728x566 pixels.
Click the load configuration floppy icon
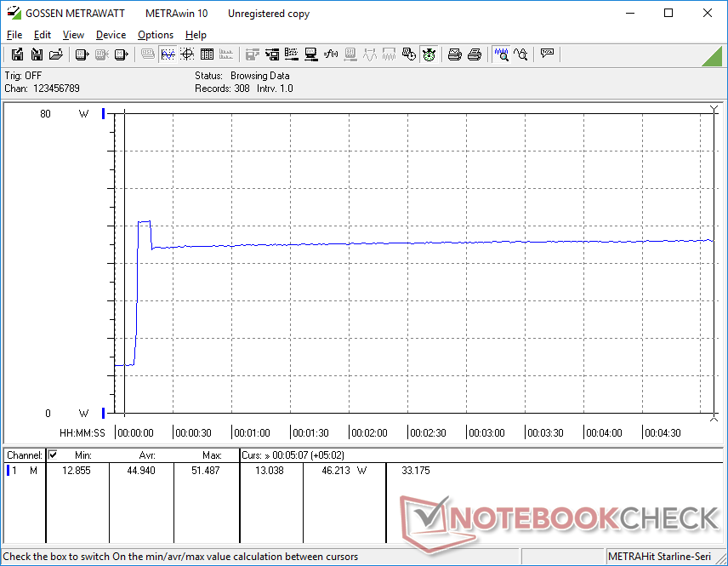point(272,54)
